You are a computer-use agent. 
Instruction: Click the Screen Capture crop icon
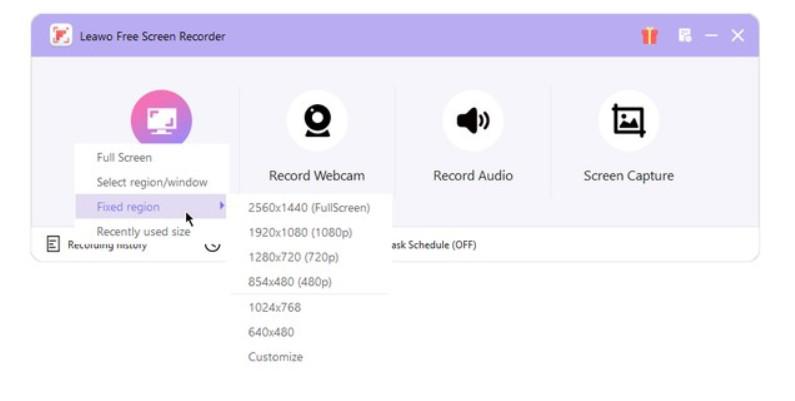click(628, 121)
